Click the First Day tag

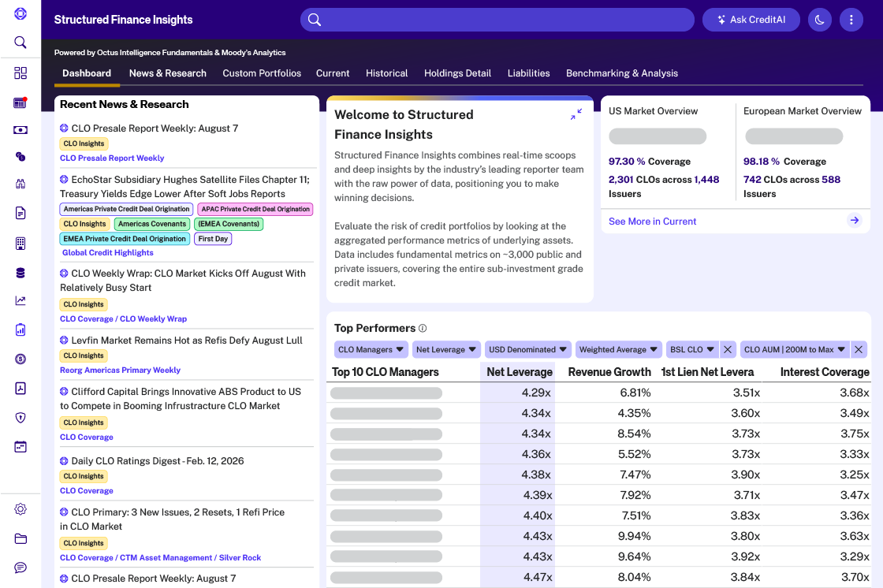(213, 239)
